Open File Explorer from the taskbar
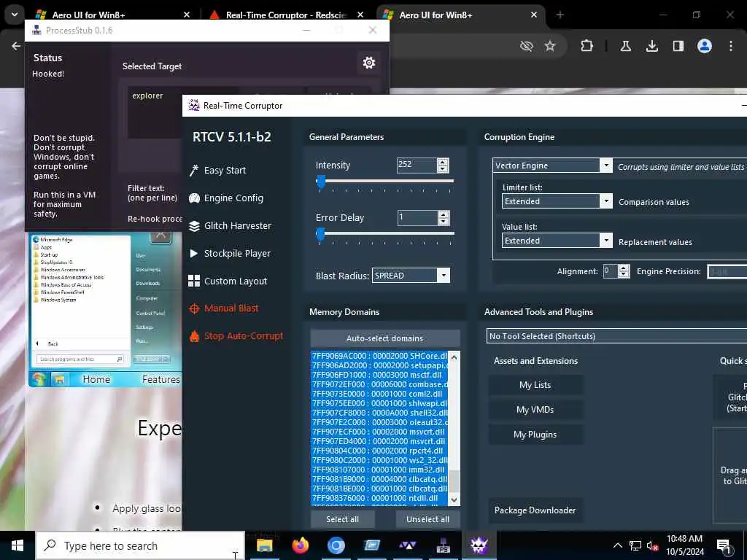The width and height of the screenshot is (747, 560). [264, 545]
